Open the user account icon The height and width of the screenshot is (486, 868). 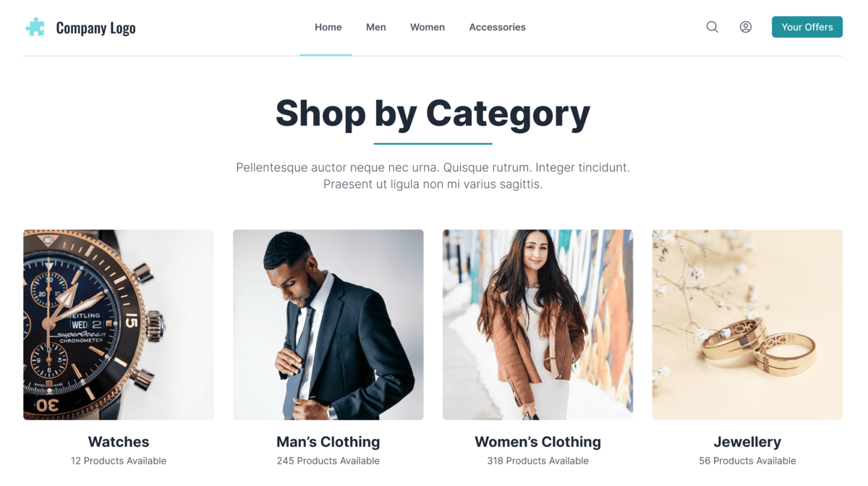(745, 27)
